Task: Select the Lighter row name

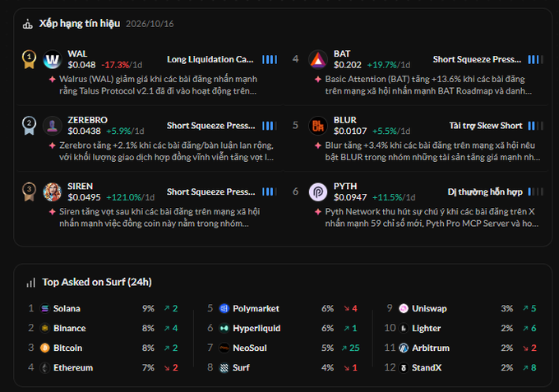Action: coord(427,328)
